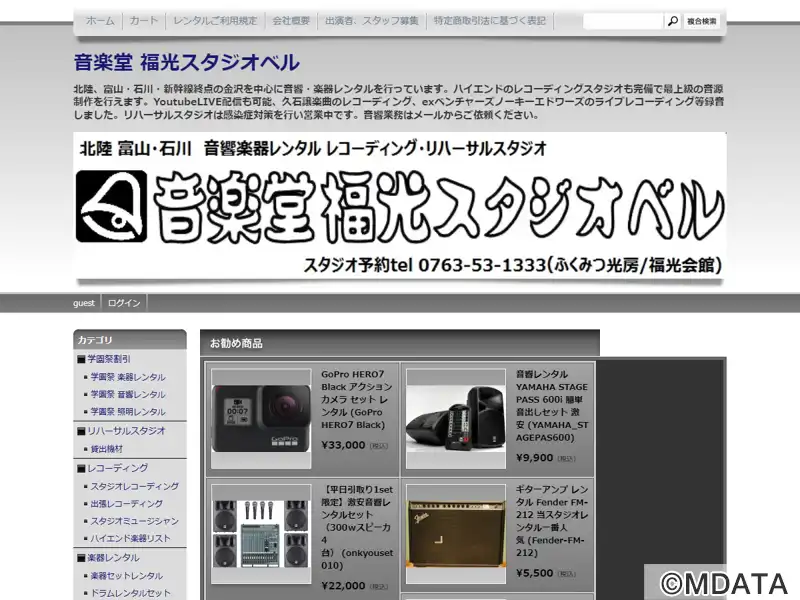Open the リハーサルスタジオ category
The image size is (800, 600).
[126, 431]
